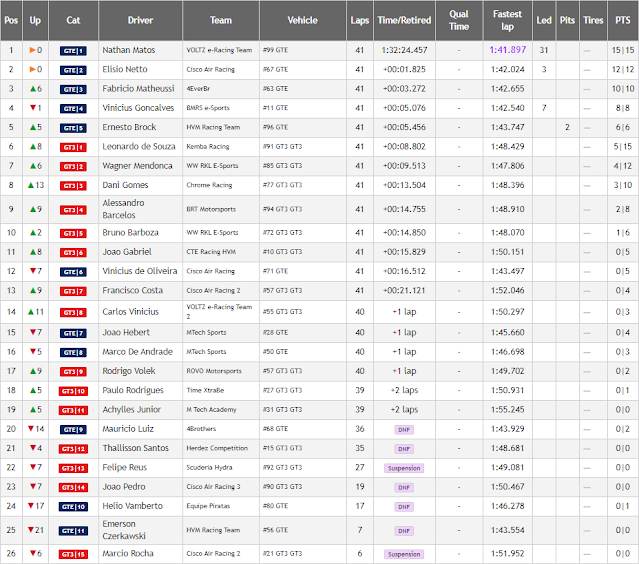The width and height of the screenshot is (639, 564).
Task: Click the GT3|7 badge for Francisco Costa
Action: 73,291
